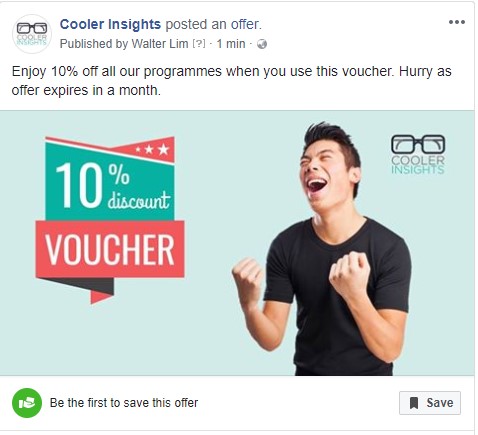Click the post text about 10% off programmes
This screenshot has width=478, height=435.
pos(231,81)
